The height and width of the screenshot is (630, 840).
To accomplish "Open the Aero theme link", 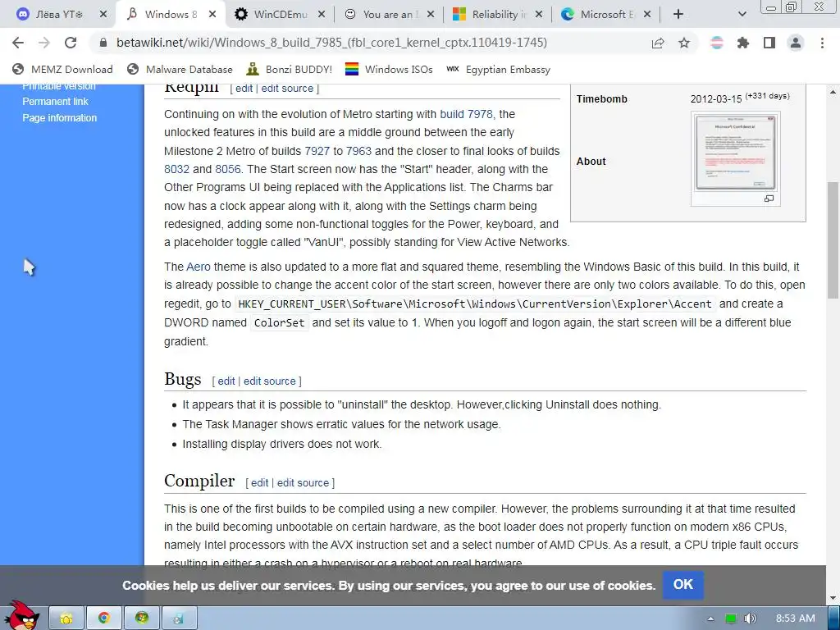I will (199, 267).
